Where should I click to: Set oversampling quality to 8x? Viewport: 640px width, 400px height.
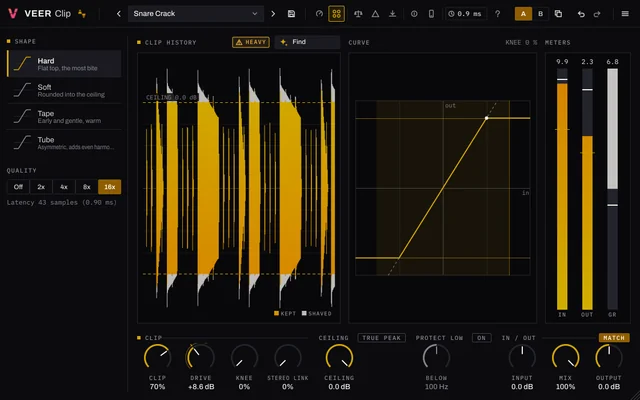pyautogui.click(x=87, y=187)
